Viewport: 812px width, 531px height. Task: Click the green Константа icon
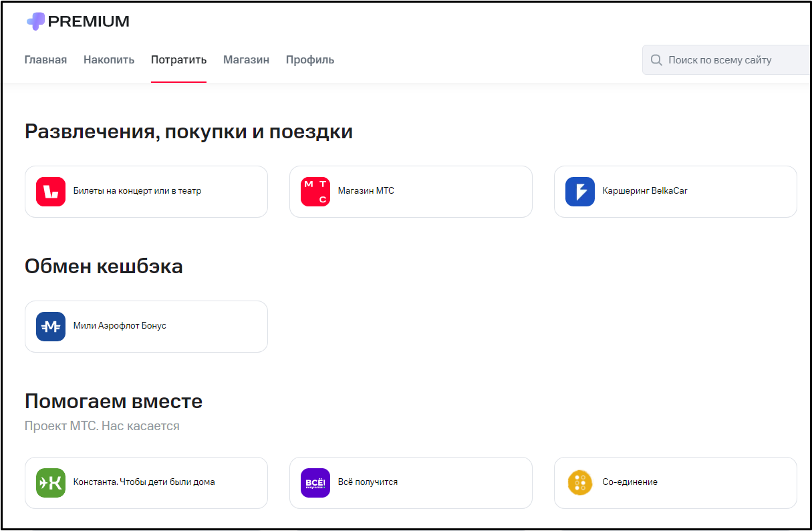point(51,483)
